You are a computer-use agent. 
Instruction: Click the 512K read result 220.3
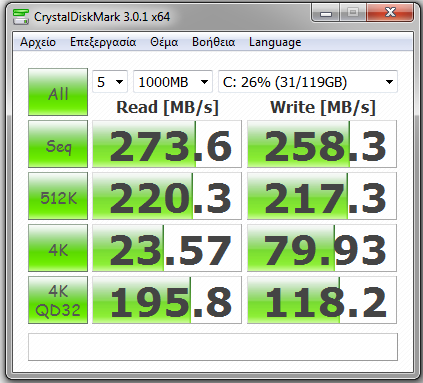(167, 196)
